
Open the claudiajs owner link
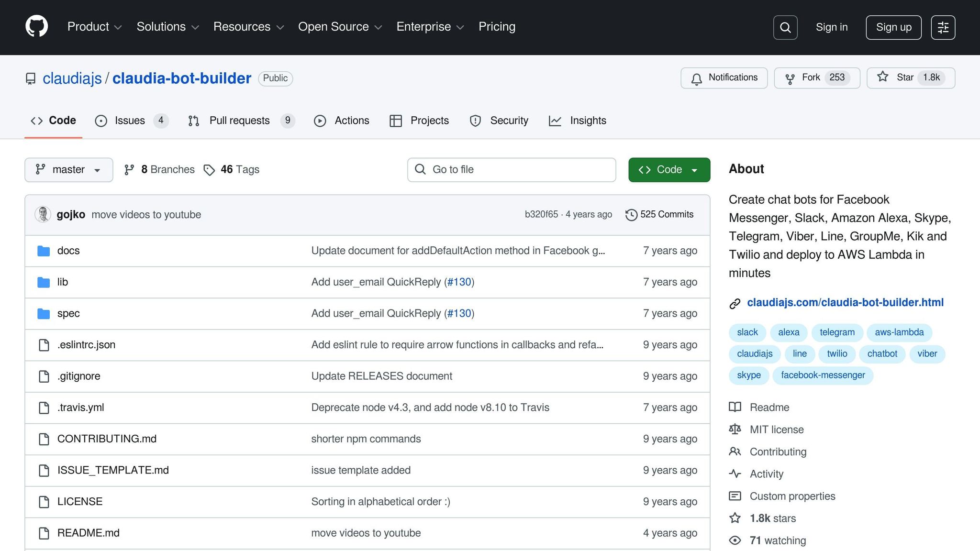(72, 78)
